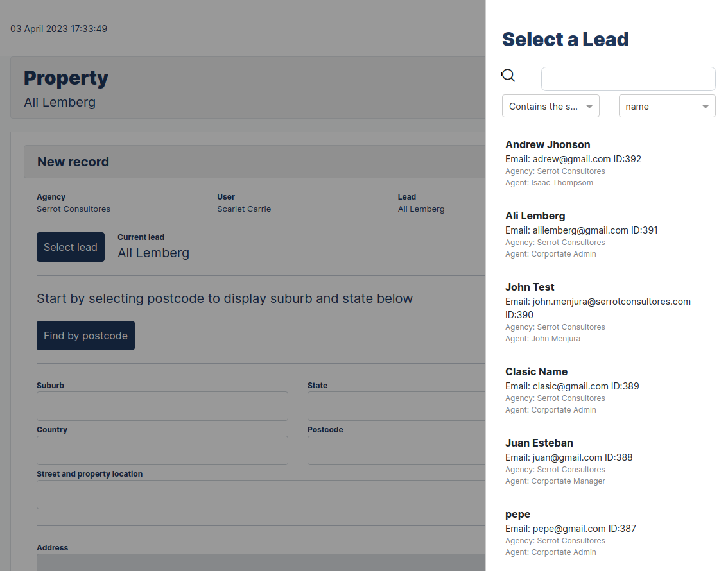Choose John Test as the lead
This screenshot has width=728, height=571.
[528, 287]
